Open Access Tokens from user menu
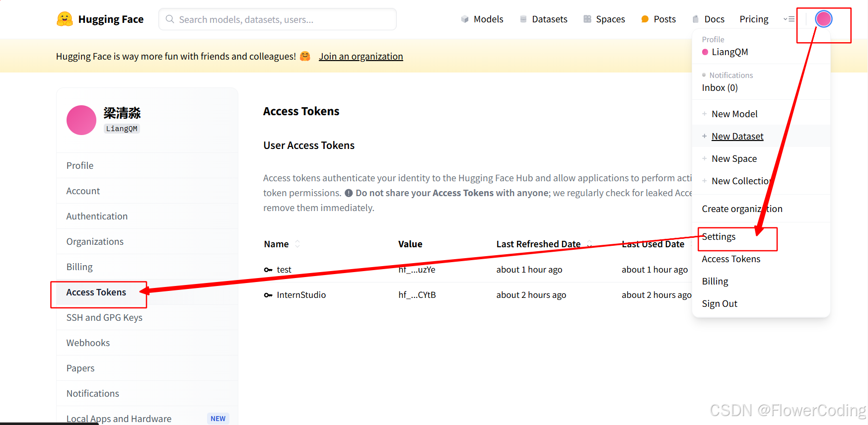Image resolution: width=868 pixels, height=425 pixels. 761,259
